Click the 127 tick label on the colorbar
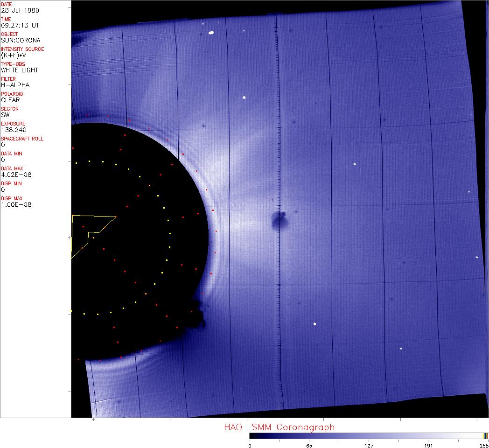The image size is (489, 448). (369, 445)
